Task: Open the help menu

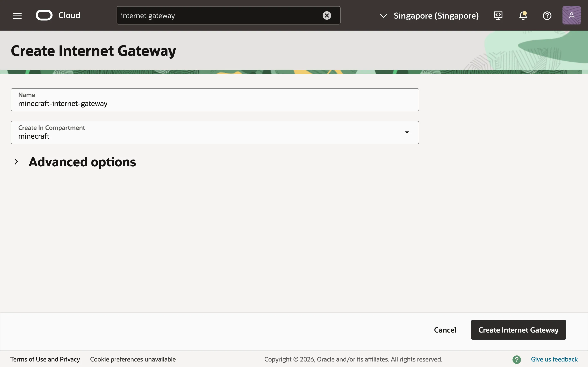Action: coord(547,15)
